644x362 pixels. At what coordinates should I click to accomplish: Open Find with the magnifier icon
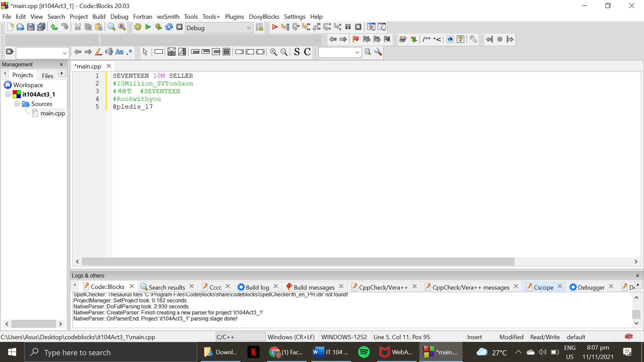[112, 27]
